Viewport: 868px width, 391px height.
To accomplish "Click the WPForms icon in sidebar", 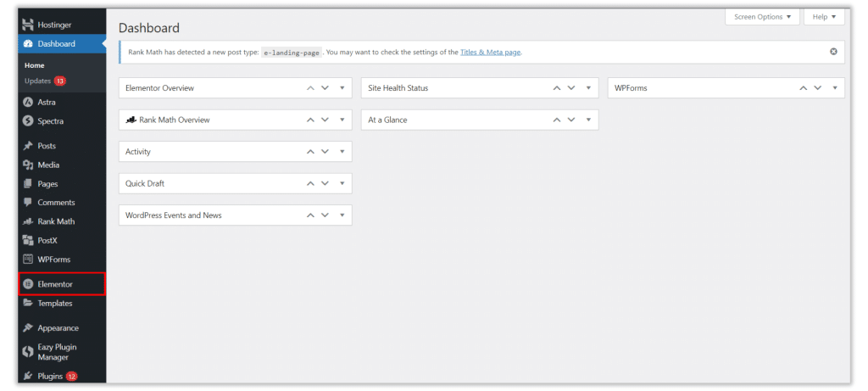I will point(28,260).
